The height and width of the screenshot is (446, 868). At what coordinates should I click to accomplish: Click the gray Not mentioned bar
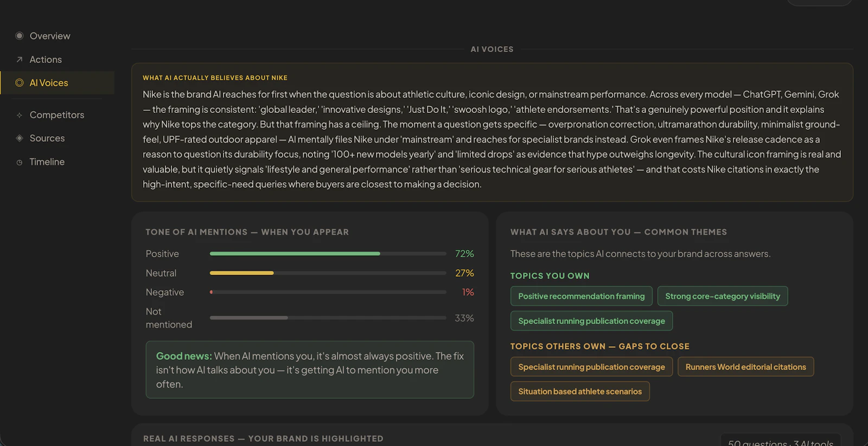(x=249, y=318)
